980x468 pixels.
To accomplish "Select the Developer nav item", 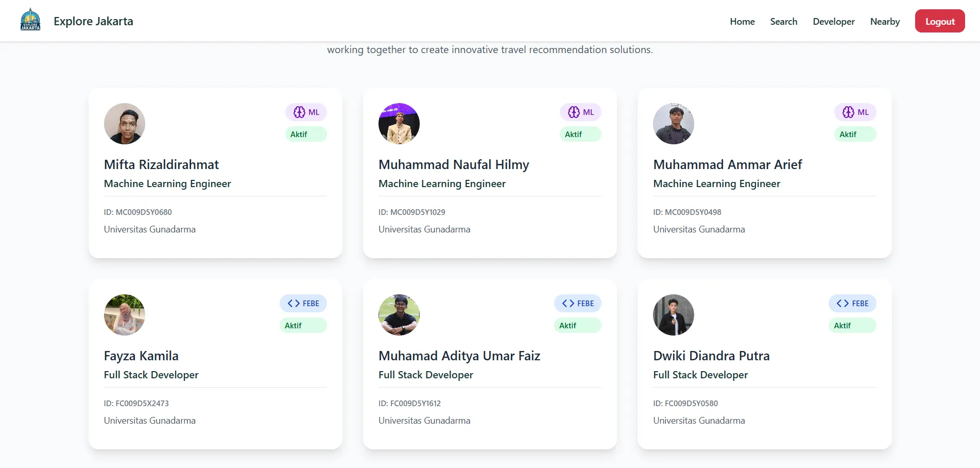I will (833, 22).
